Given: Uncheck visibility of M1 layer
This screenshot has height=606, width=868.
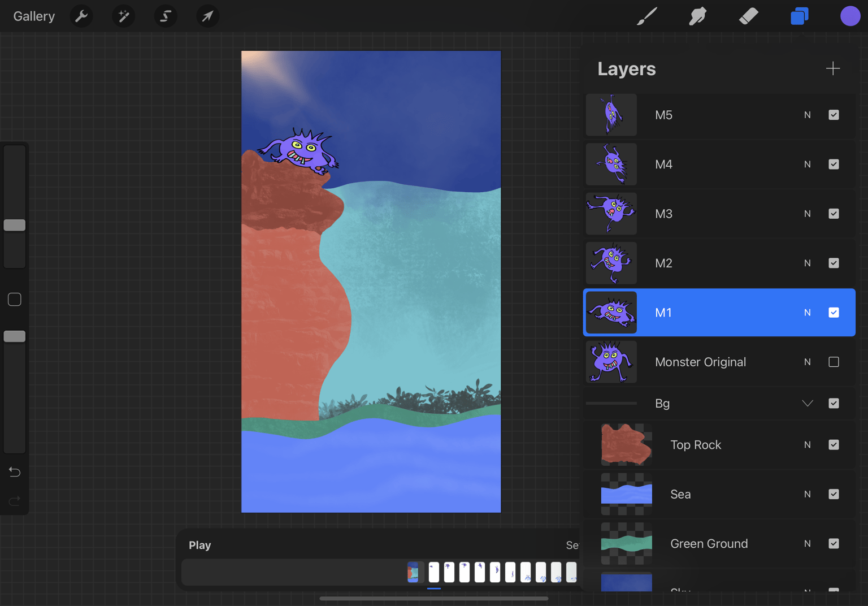Looking at the screenshot, I should pos(834,313).
